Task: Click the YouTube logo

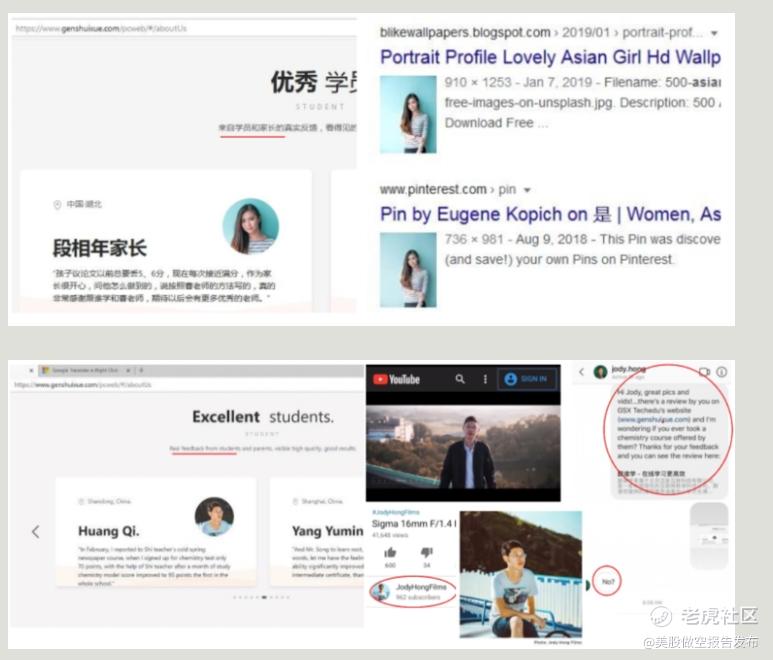Action: click(x=396, y=379)
